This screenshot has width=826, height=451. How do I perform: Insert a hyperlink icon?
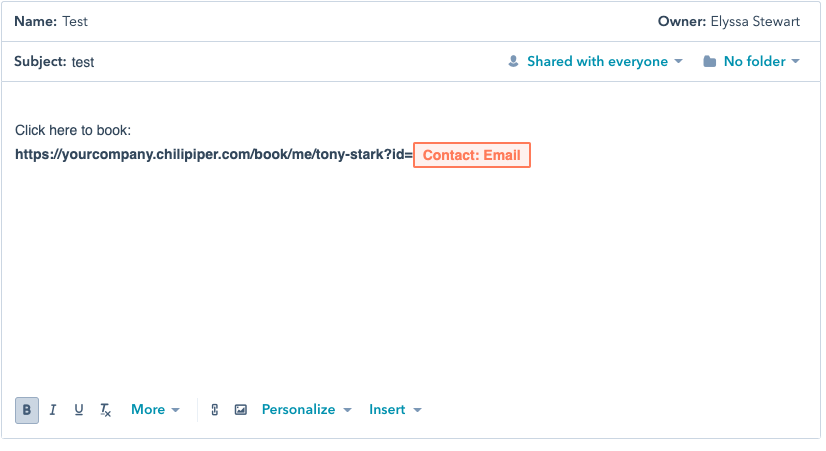point(214,410)
